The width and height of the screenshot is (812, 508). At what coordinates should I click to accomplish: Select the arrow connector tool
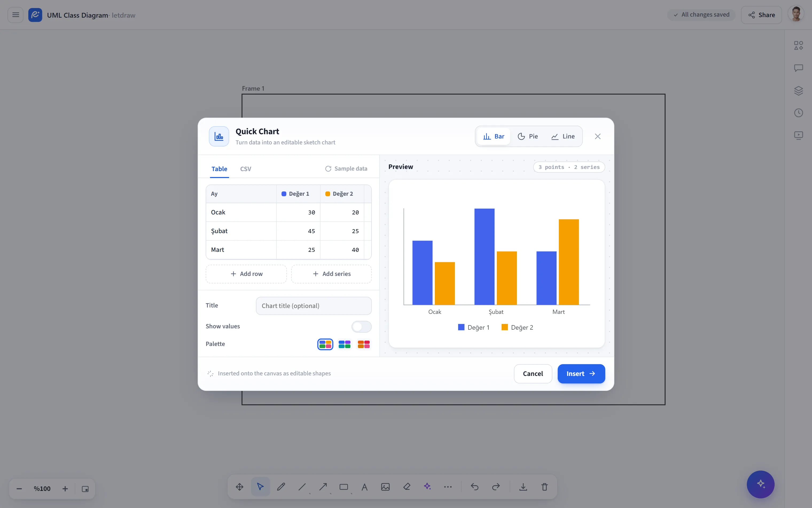pyautogui.click(x=323, y=487)
